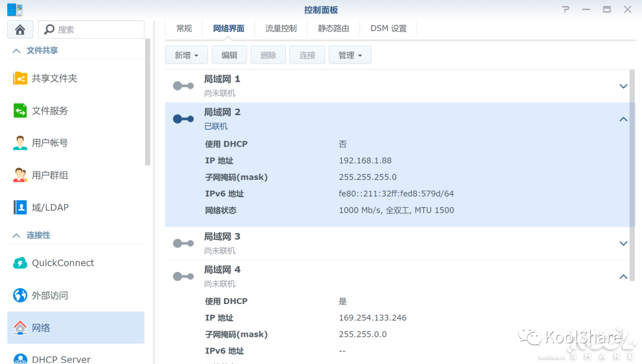Open File Services icon

click(20, 110)
